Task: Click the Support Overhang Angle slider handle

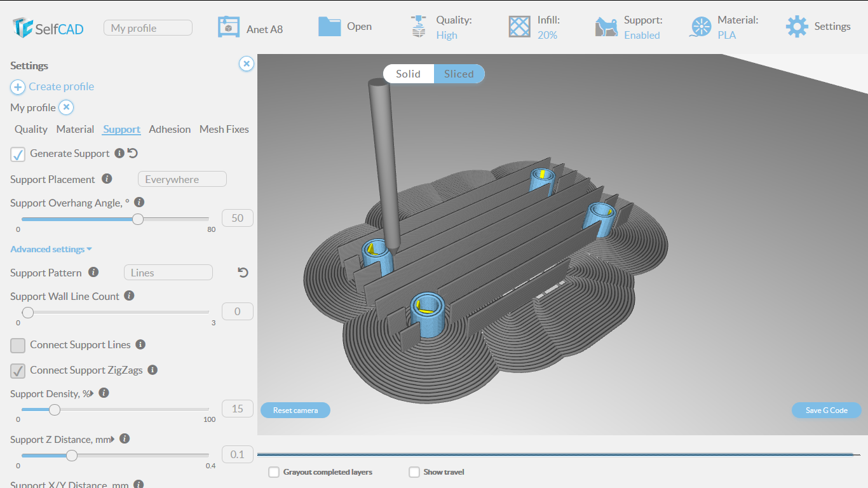Action: [x=138, y=219]
